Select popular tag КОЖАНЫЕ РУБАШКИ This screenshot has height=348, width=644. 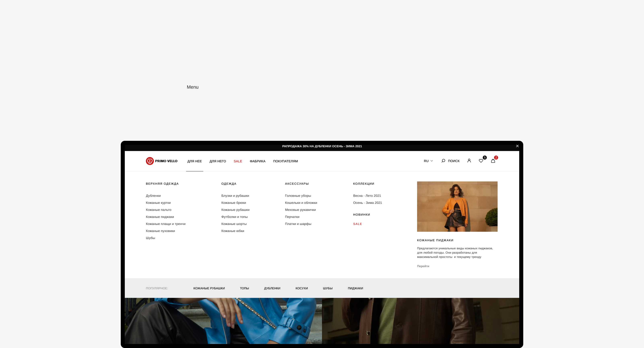[x=209, y=288]
